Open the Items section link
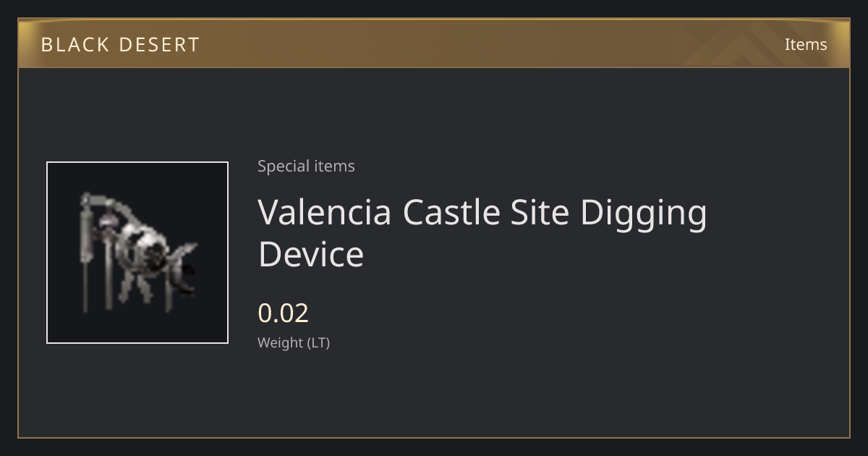The width and height of the screenshot is (868, 456). [806, 44]
